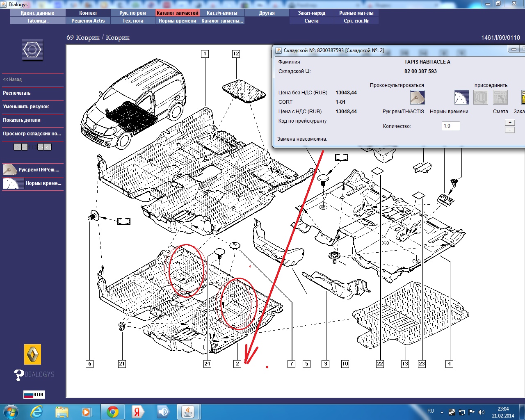Select part callout number 1 in diagram

tap(205, 54)
